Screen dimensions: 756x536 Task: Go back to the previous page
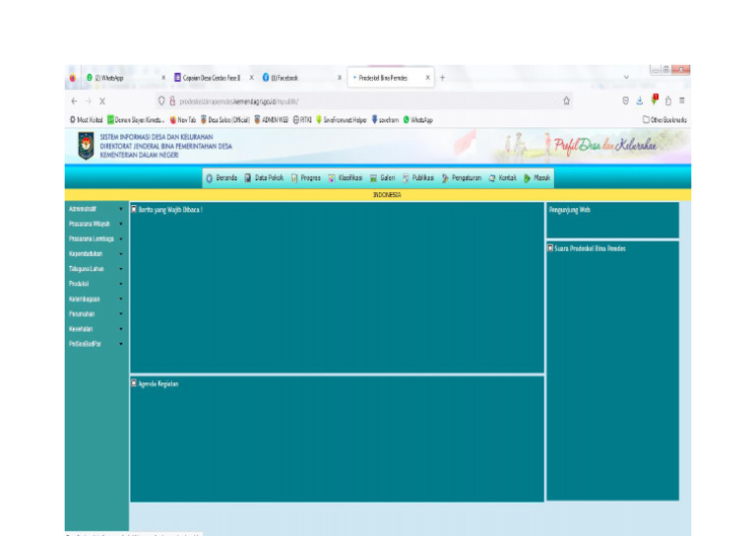tap(74, 101)
